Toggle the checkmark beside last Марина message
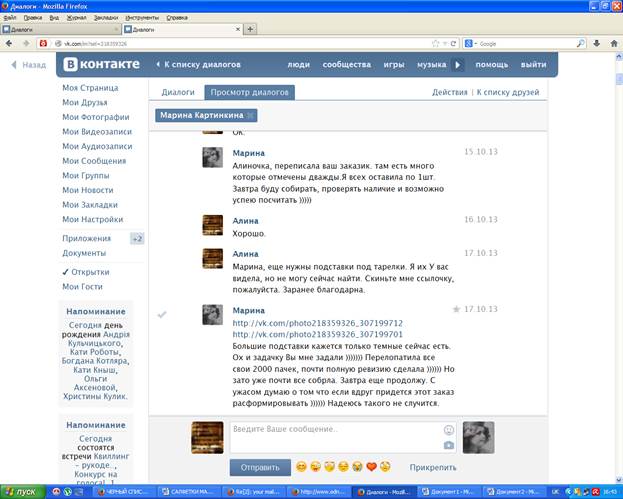 (x=162, y=314)
